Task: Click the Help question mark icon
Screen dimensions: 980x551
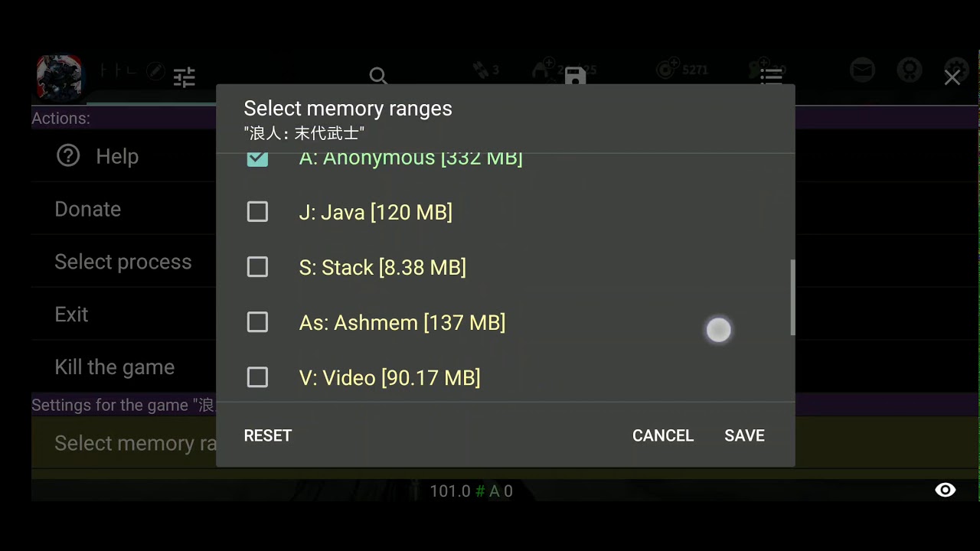Action: pyautogui.click(x=68, y=156)
